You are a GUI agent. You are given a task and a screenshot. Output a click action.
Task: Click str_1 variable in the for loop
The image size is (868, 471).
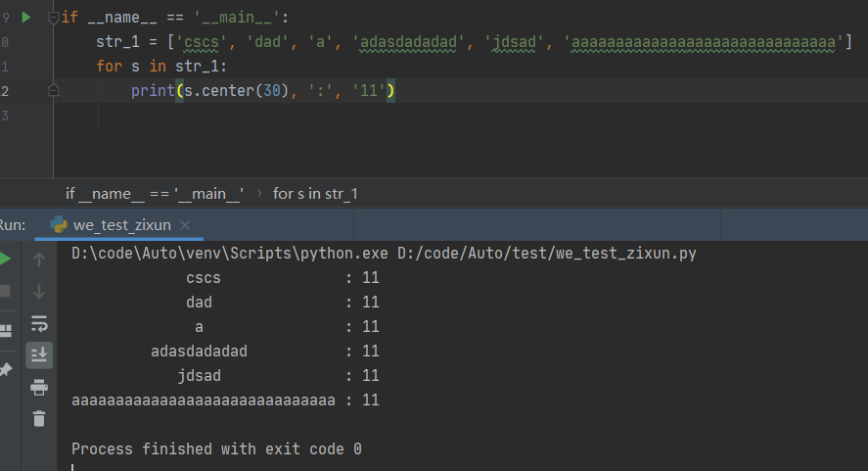(x=197, y=66)
